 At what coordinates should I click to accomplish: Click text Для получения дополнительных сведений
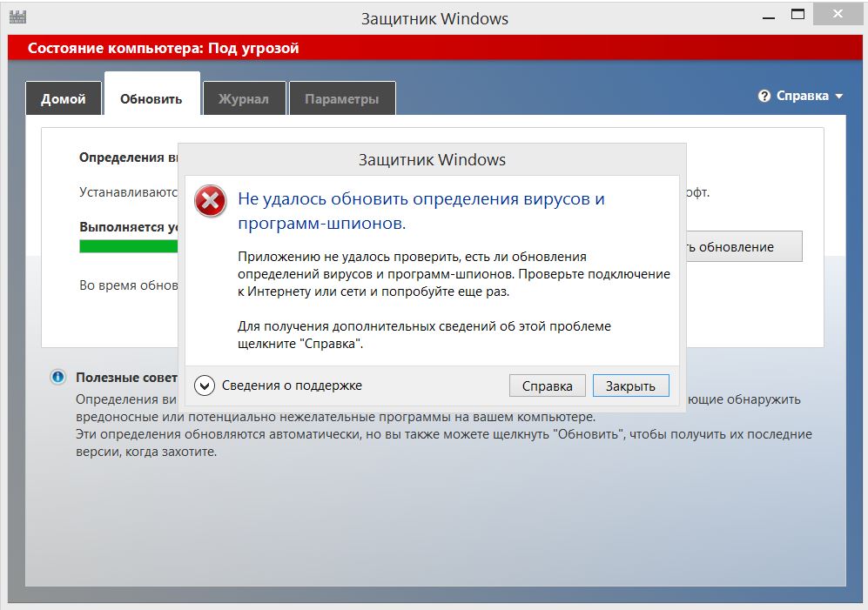click(424, 334)
